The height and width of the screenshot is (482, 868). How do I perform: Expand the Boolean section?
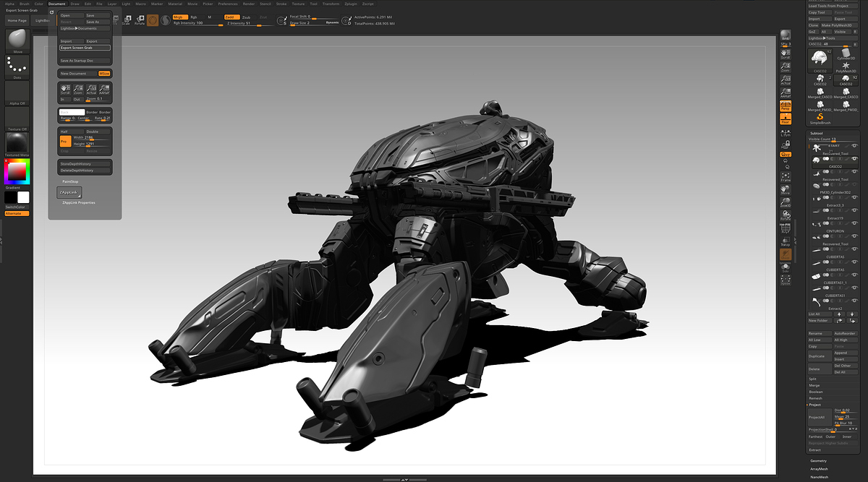tap(815, 392)
